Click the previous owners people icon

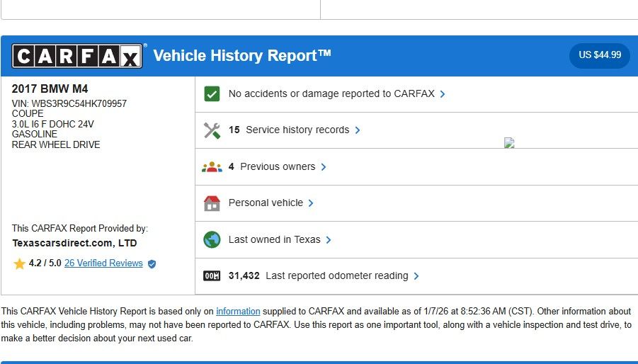[212, 167]
